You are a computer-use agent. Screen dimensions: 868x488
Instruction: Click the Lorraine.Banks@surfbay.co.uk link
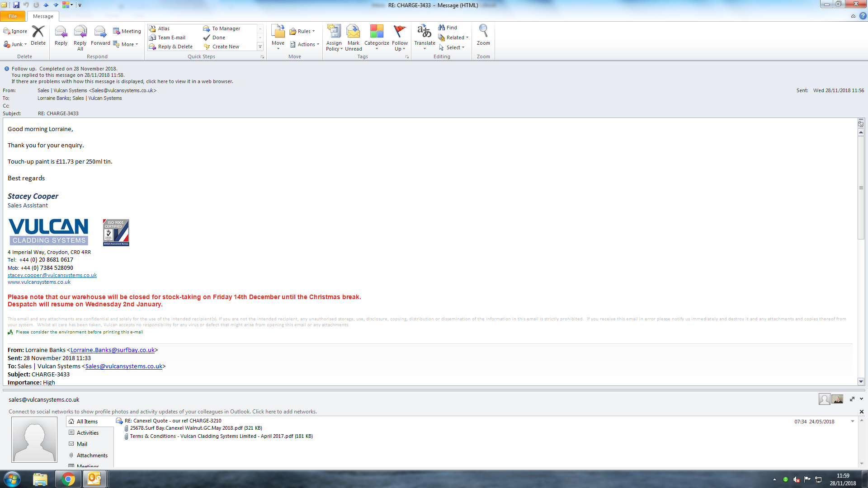[113, 350]
